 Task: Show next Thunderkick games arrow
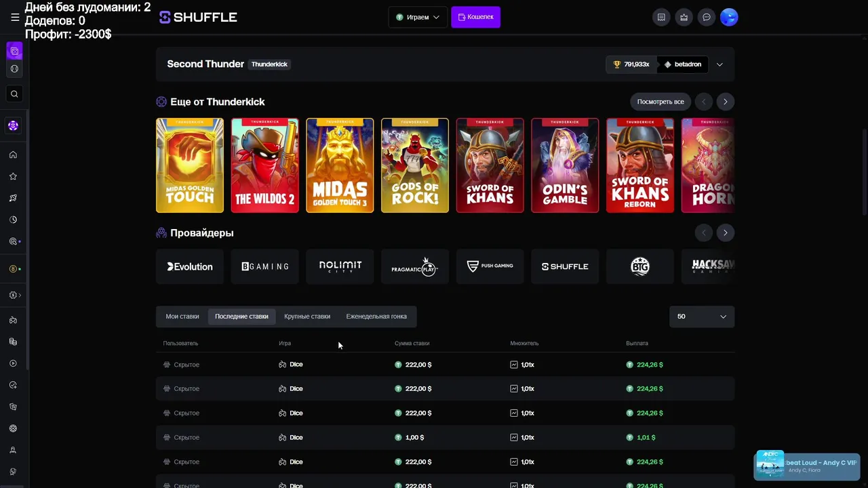pyautogui.click(x=725, y=102)
